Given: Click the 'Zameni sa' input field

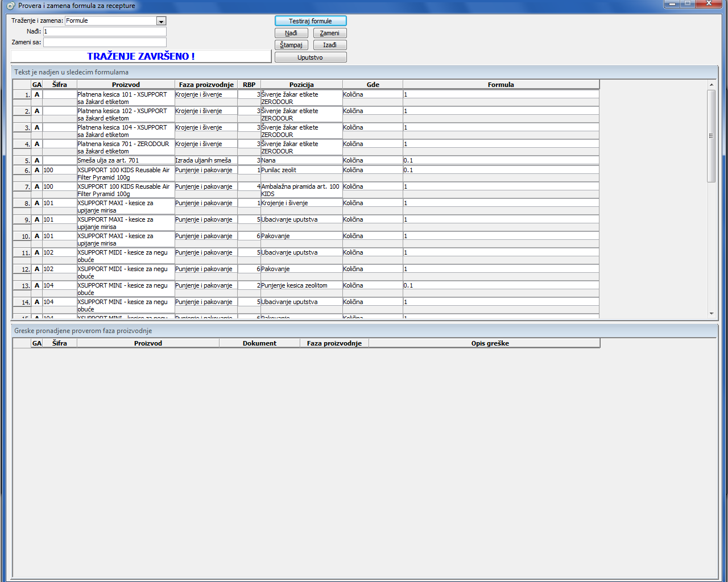Looking at the screenshot, I should pos(105,43).
